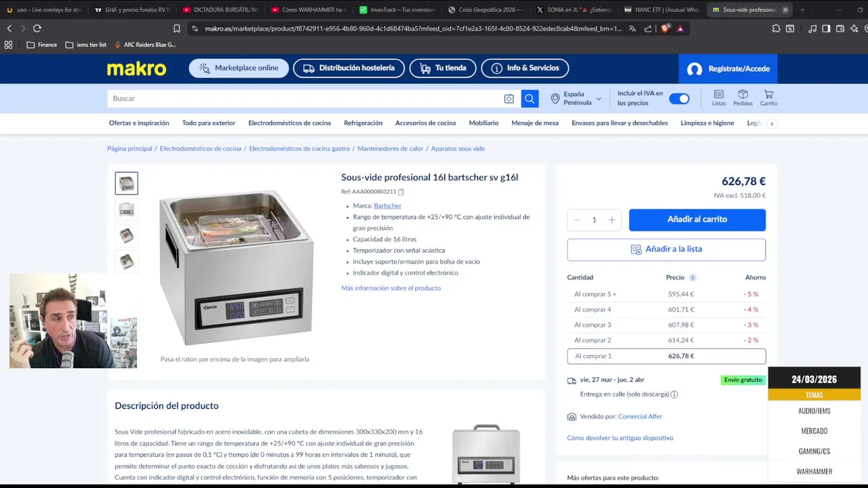Image resolution: width=868 pixels, height=488 pixels.
Task: Open the Refrigeración category
Action: [x=363, y=123]
